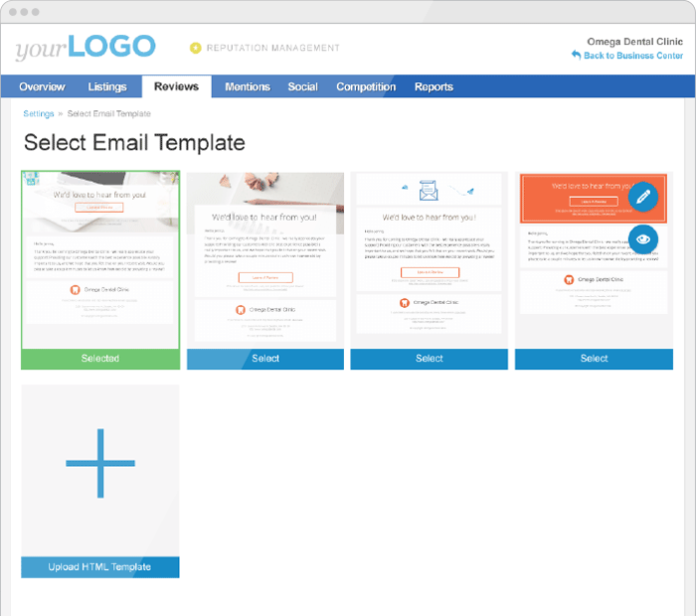Select the pencil shavings email template
696x616 pixels.
[x=265, y=359]
